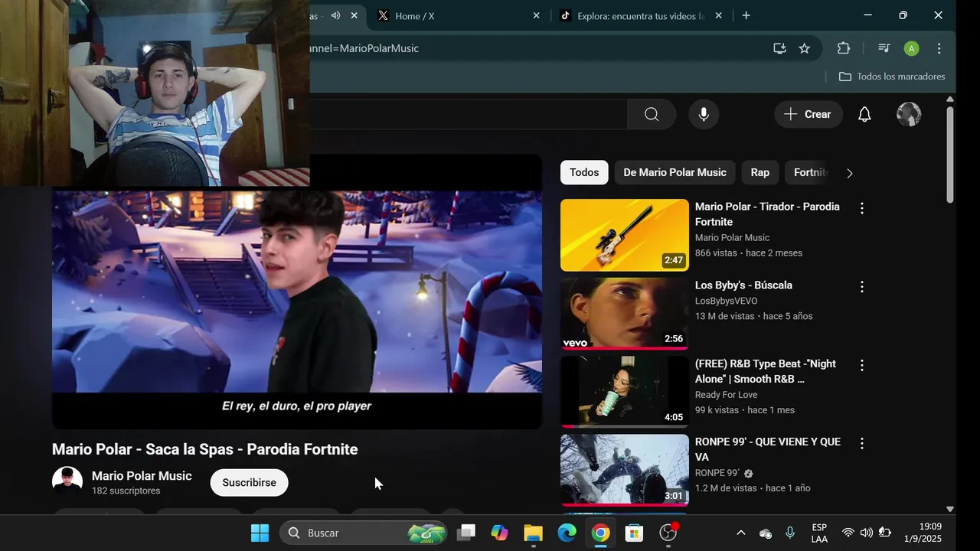Open options menu for Tirador Parodia video
Screen dimensions: 980x551
click(862, 208)
